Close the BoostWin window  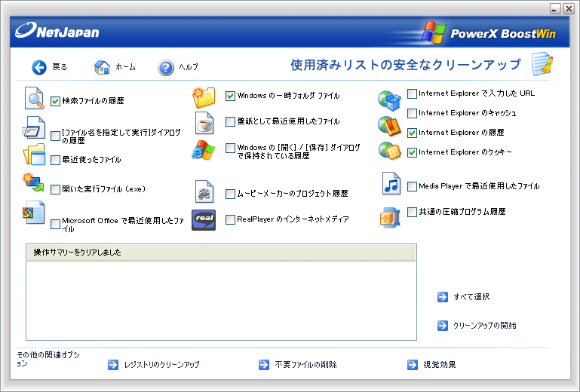(x=569, y=8)
